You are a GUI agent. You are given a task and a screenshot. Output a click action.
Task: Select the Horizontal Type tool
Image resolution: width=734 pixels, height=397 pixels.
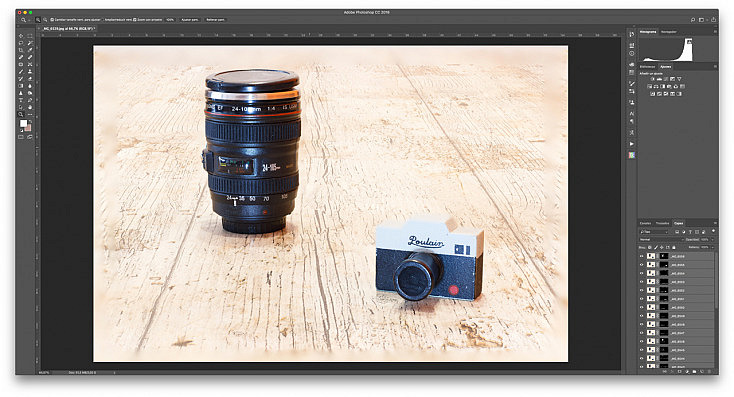pos(21,100)
